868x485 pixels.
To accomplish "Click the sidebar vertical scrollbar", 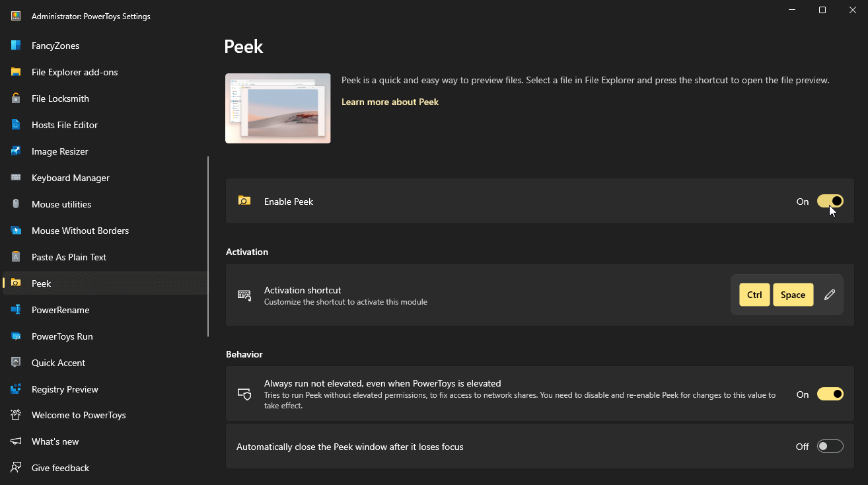I will [208, 246].
